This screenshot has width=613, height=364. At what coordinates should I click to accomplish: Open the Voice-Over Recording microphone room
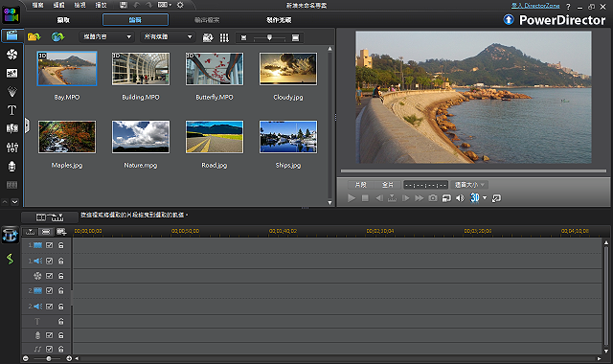pyautogui.click(x=11, y=166)
